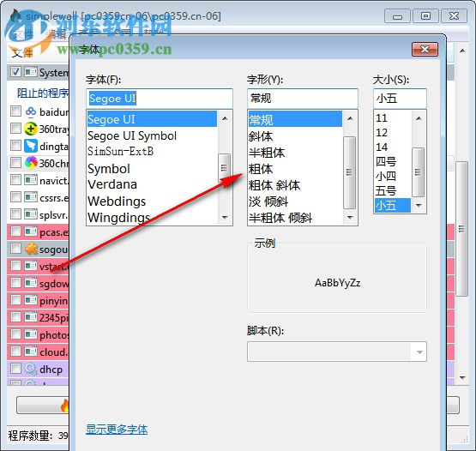The width and height of the screenshot is (476, 451).
Task: Select Verdana font
Action: (112, 184)
